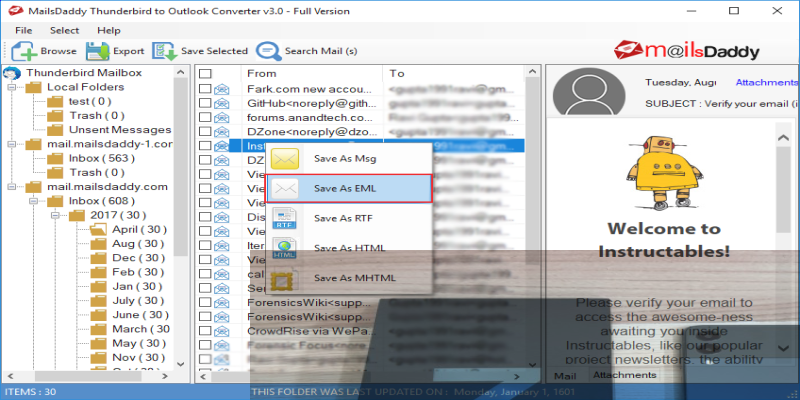Click preview pane scrollbar down arrow

pos(783,348)
